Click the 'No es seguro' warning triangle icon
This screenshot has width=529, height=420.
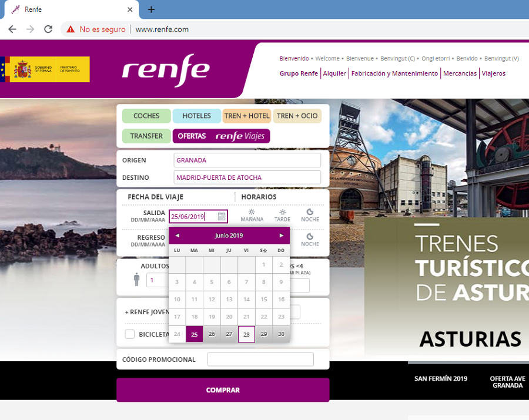(71, 28)
